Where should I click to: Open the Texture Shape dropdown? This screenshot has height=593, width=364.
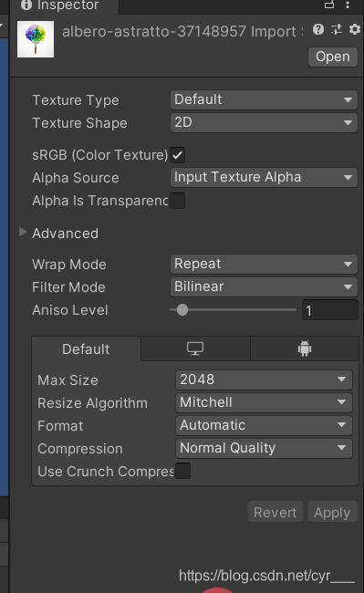tap(264, 122)
